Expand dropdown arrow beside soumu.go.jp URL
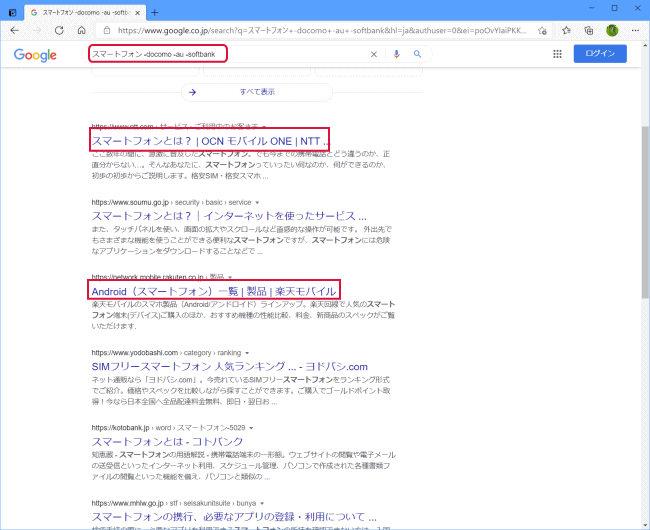This screenshot has width=650, height=530. point(257,203)
